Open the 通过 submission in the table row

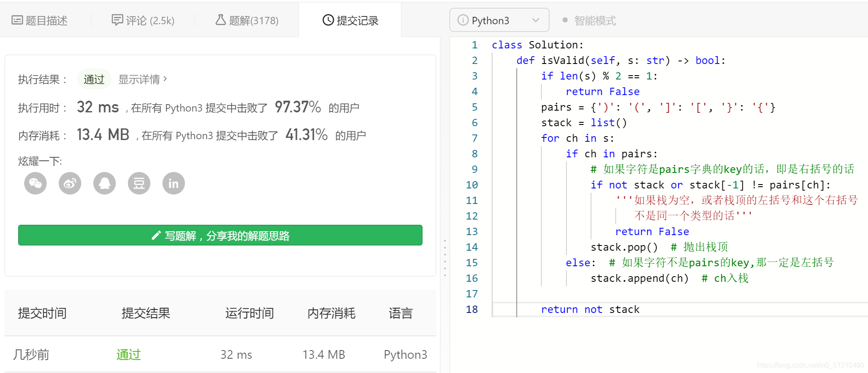tap(129, 355)
